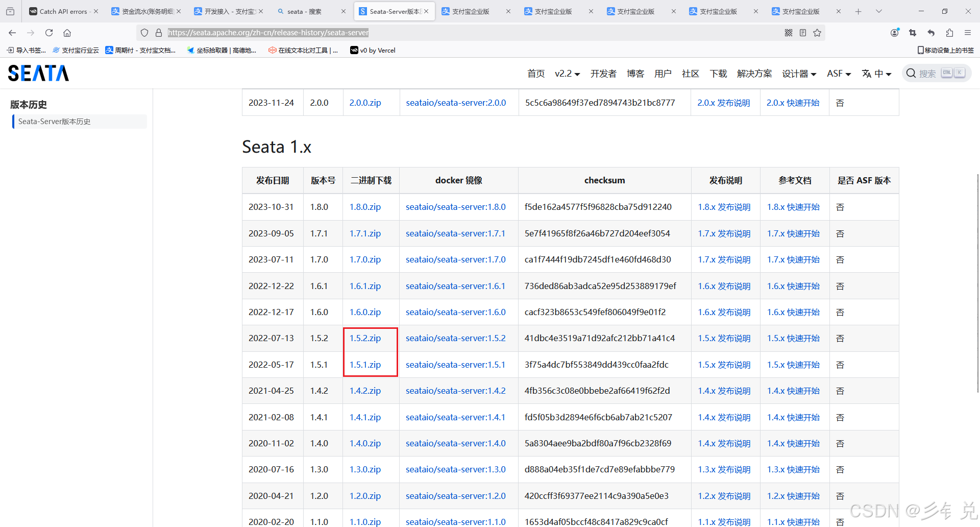
Task: Click the shield tracking protection icon
Action: [x=144, y=33]
